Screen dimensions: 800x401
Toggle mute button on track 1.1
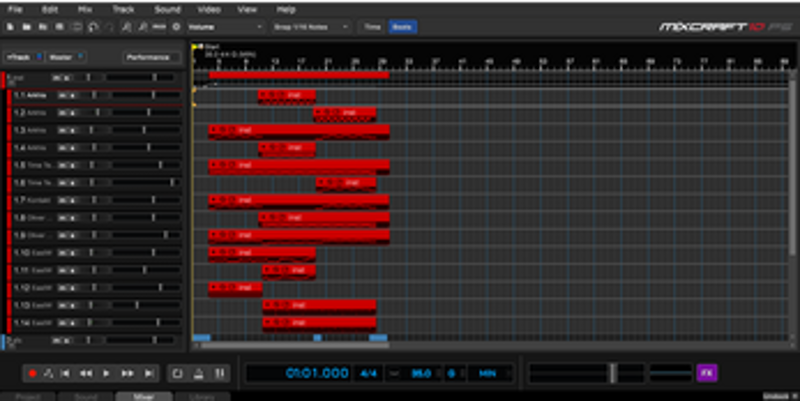point(64,95)
